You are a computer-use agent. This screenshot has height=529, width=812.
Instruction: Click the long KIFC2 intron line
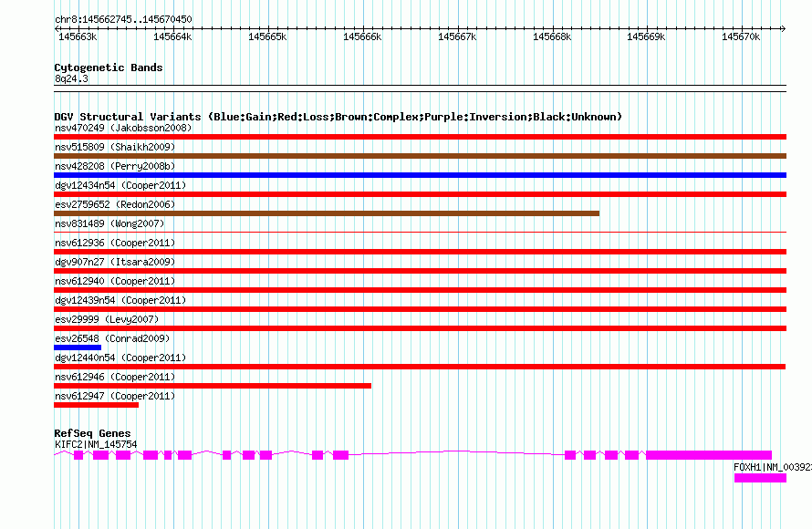pyautogui.click(x=456, y=452)
